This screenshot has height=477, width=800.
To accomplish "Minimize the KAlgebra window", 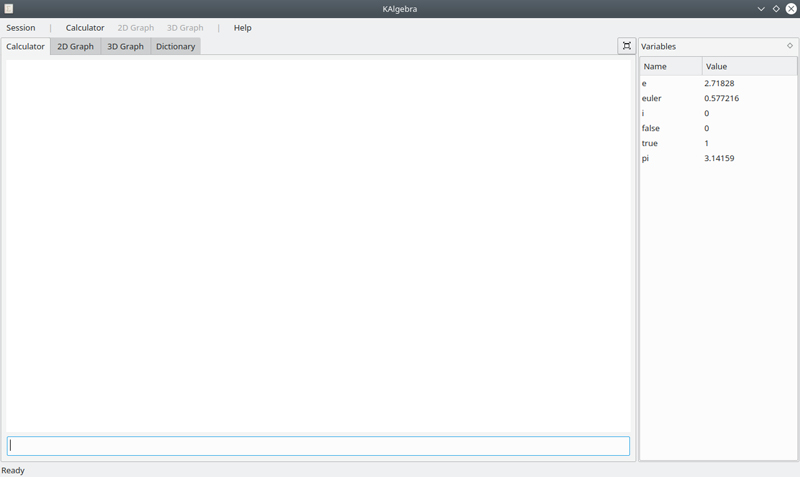I will [761, 9].
